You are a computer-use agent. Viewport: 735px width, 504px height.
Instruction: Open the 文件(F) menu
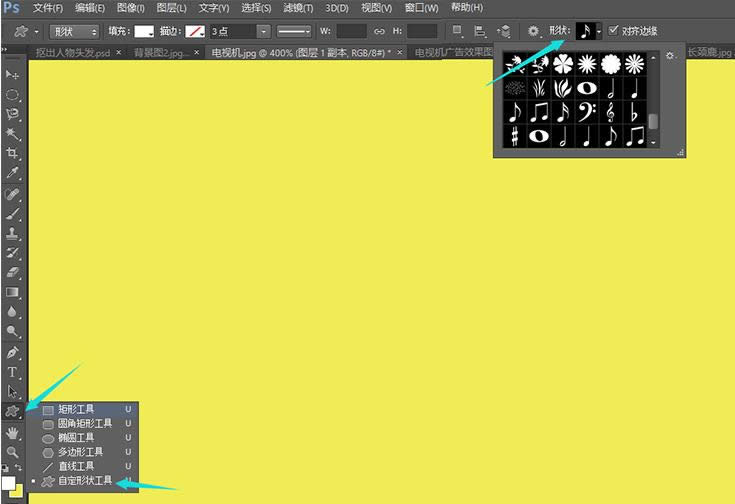click(48, 8)
